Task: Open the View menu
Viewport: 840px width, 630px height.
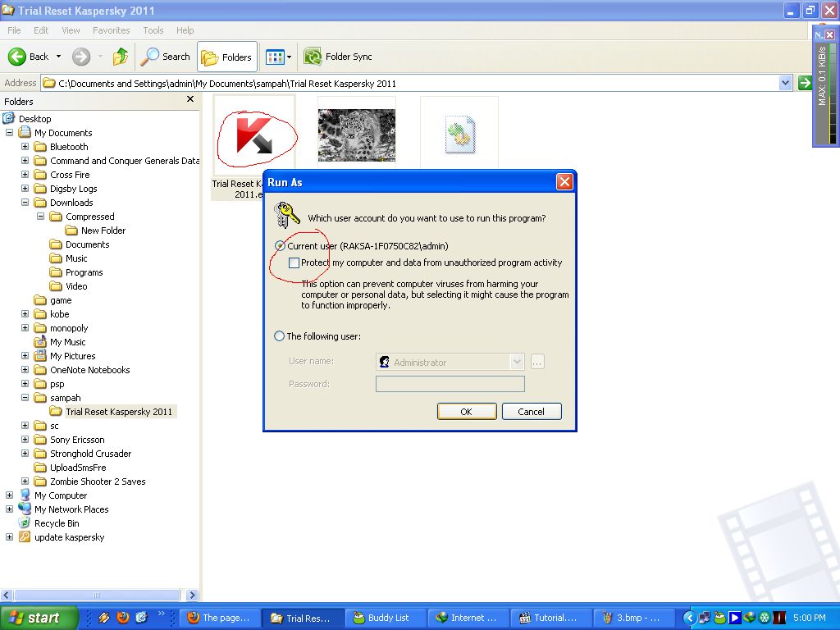Action: click(71, 30)
